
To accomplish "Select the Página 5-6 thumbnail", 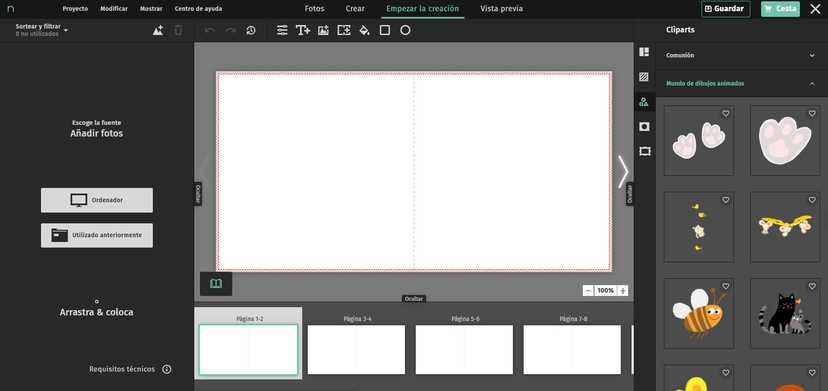I will [x=464, y=350].
